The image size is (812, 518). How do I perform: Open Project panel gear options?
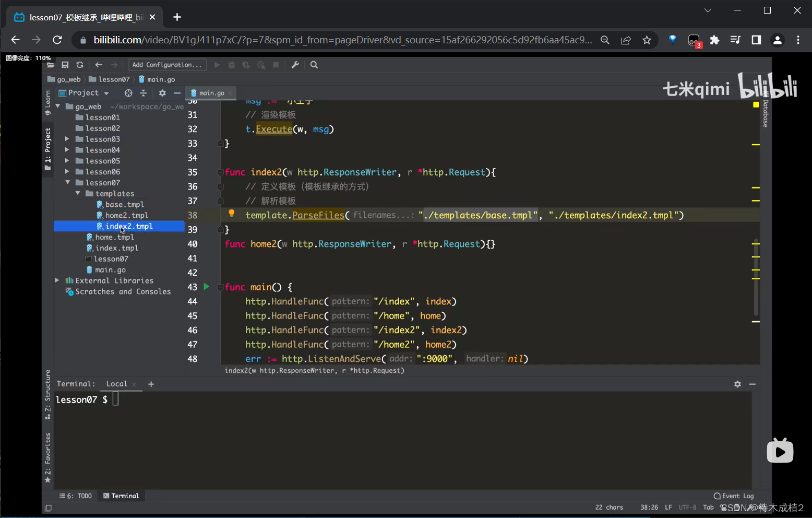click(162, 93)
